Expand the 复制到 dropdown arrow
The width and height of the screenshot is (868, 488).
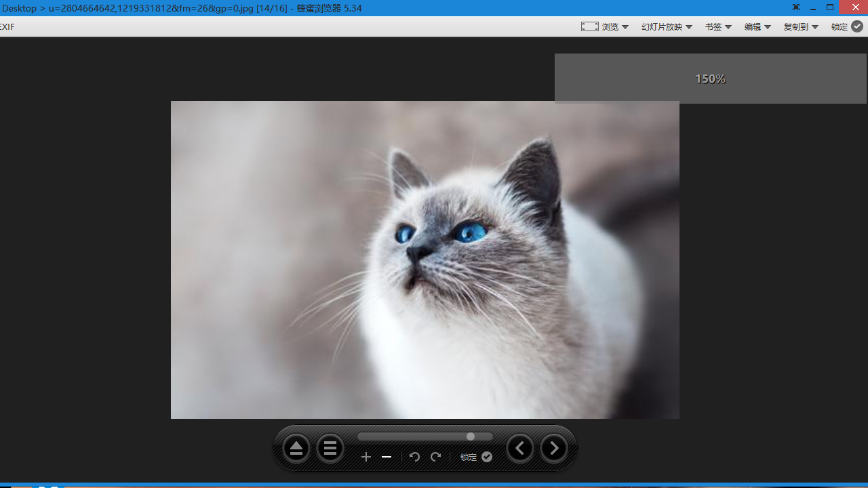[815, 27]
